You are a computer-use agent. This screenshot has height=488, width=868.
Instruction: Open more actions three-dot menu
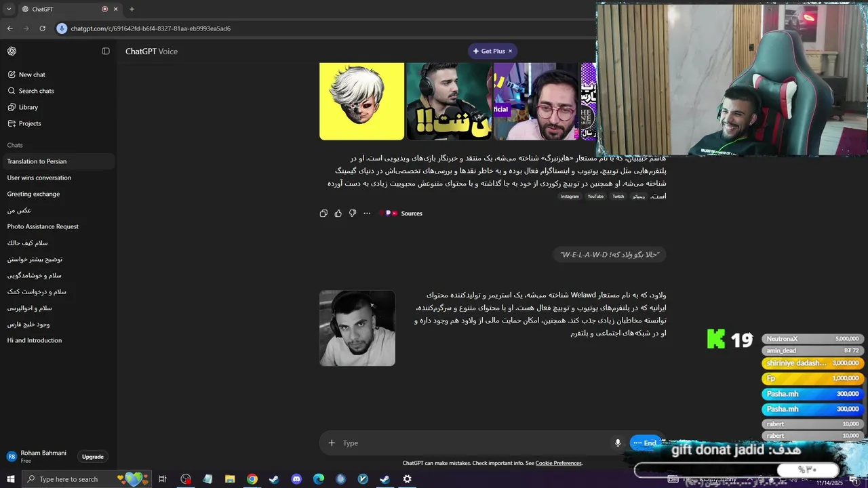coord(367,213)
